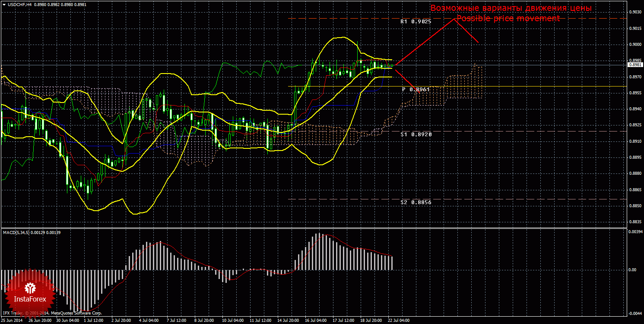Screen dimensions: 644x324
Task: Select the USDCHF,H4 chart title text
Action: pos(19,4)
